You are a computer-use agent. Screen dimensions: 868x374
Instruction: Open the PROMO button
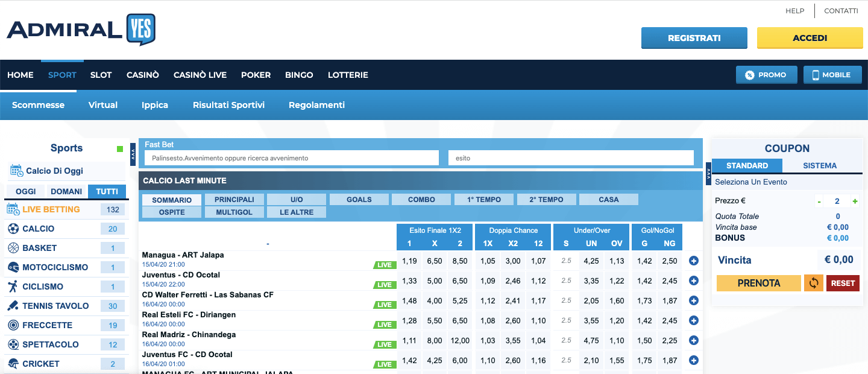pyautogui.click(x=767, y=75)
